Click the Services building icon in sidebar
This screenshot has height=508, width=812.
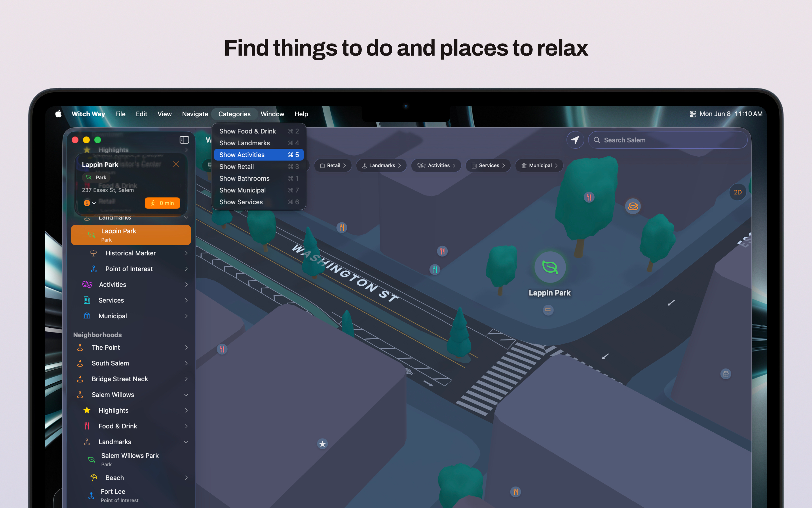pyautogui.click(x=87, y=300)
